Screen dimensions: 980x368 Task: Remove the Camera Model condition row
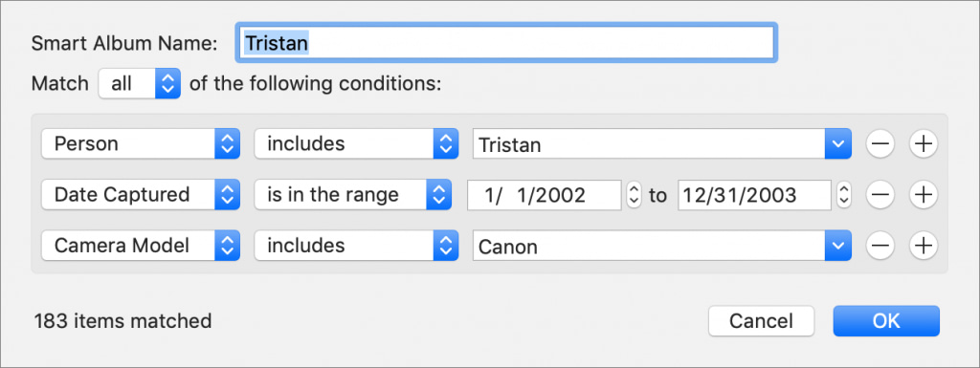click(880, 246)
